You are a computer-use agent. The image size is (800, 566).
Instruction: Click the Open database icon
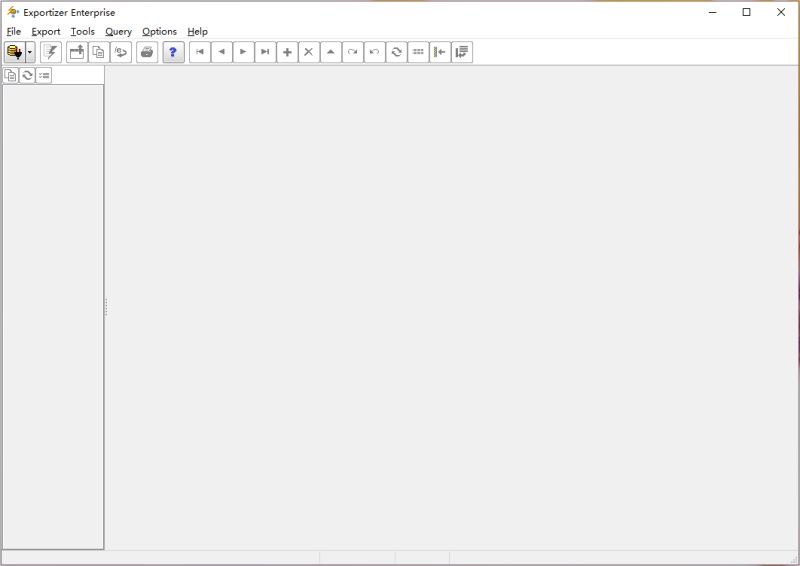click(x=14, y=52)
